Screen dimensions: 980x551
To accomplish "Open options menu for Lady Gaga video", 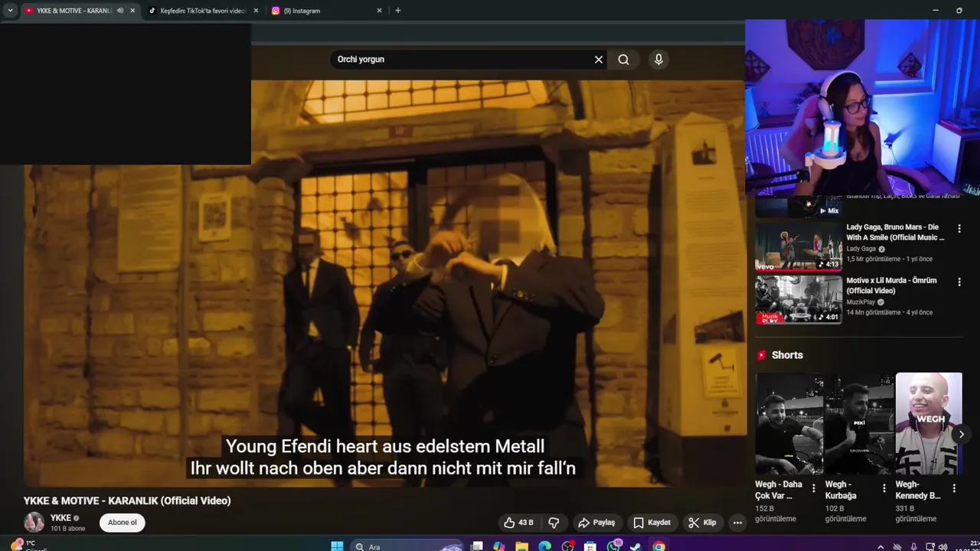I will point(959,229).
